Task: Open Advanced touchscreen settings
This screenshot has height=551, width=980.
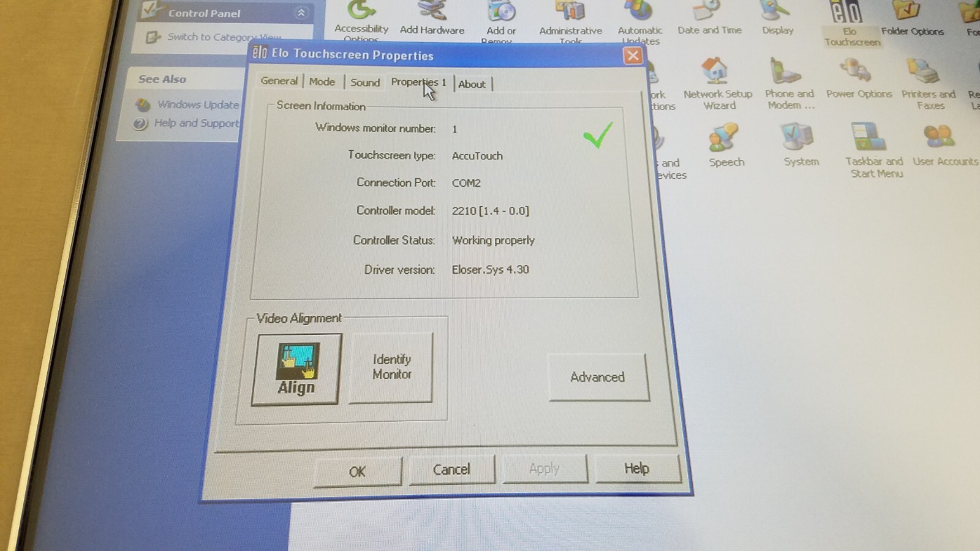Action: click(598, 377)
